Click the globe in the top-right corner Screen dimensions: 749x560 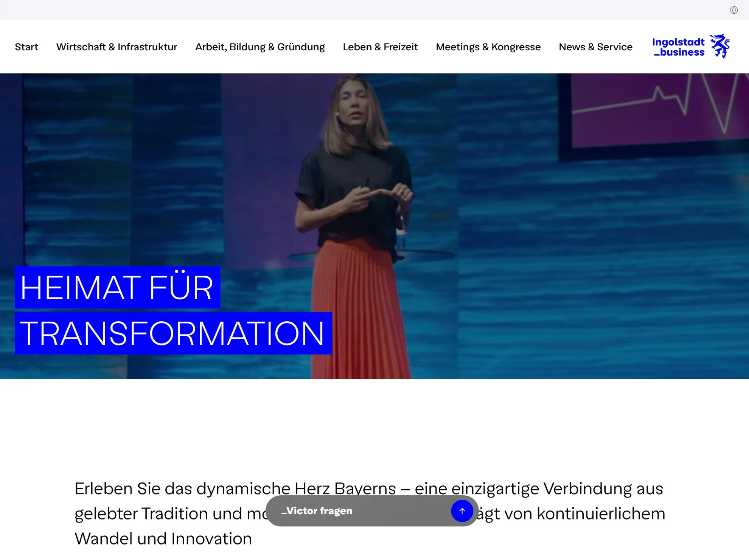[734, 10]
